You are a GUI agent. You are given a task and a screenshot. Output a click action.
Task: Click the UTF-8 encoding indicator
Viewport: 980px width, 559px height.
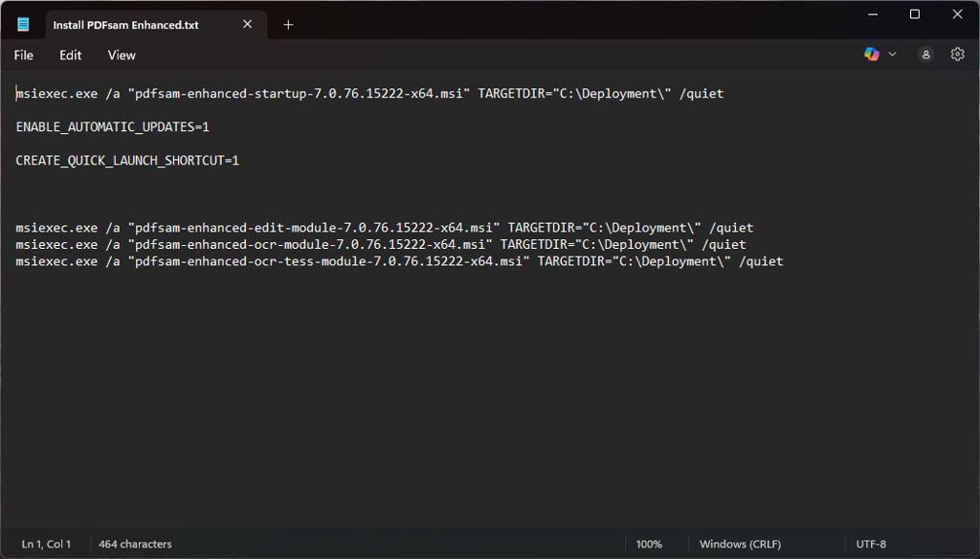click(x=871, y=544)
